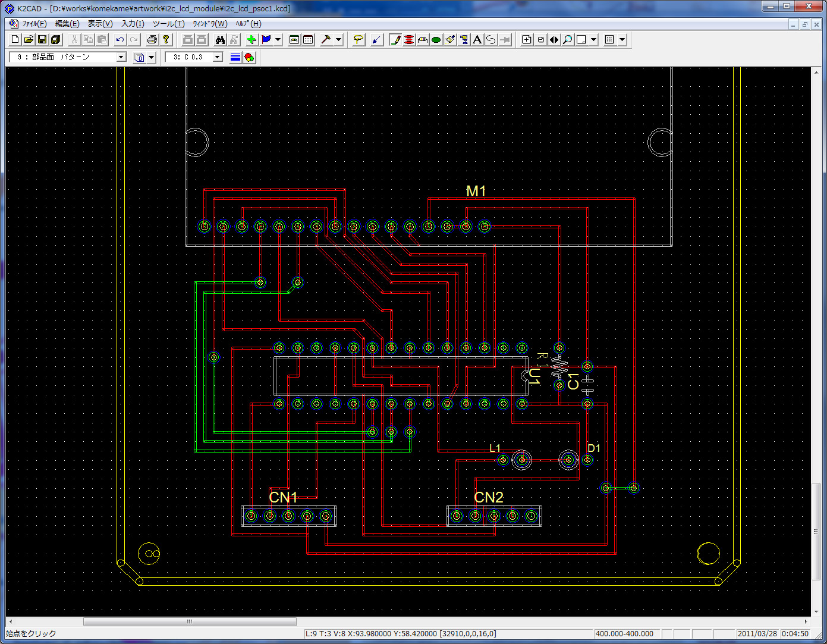Image resolution: width=827 pixels, height=644 pixels.
Task: Select the pencil line drawing tool
Action: point(395,40)
